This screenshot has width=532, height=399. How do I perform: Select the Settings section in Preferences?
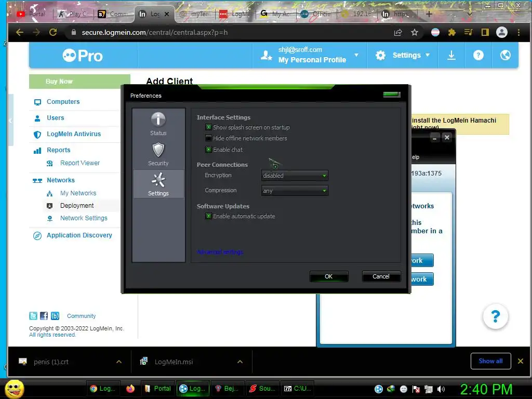point(158,184)
